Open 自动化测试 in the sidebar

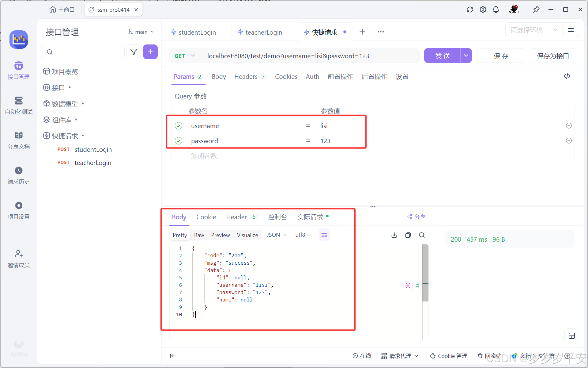coord(19,105)
